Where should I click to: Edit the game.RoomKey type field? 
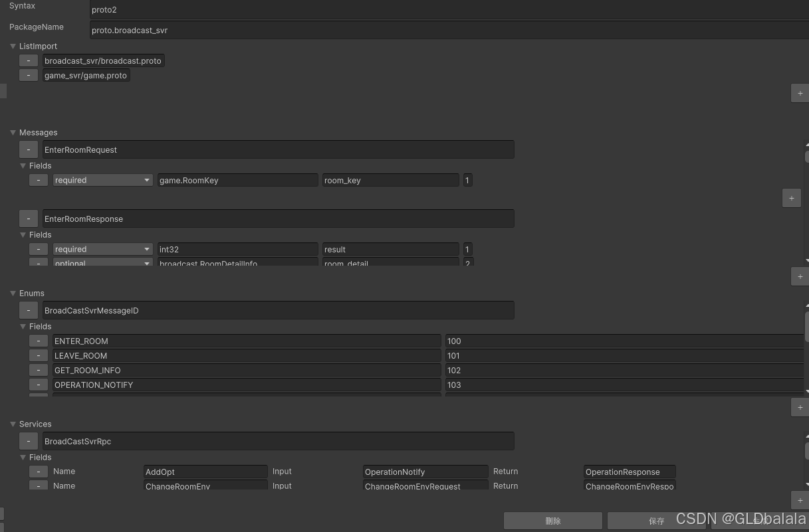[238, 180]
